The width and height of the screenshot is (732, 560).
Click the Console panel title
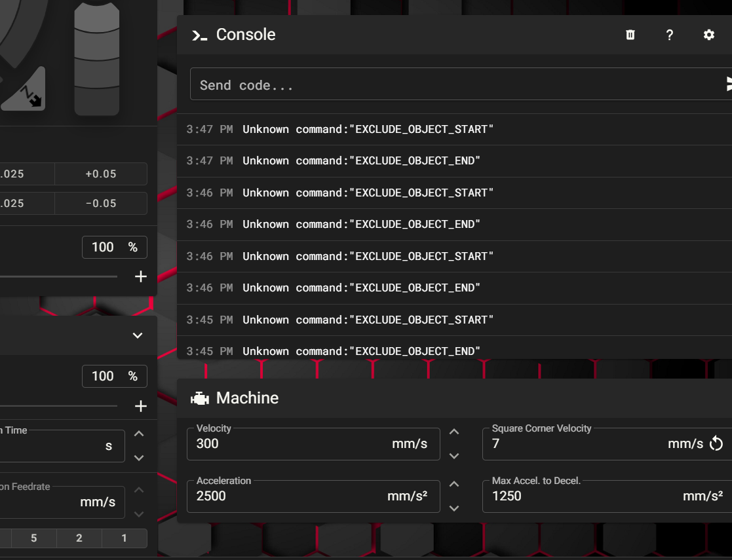coord(246,35)
